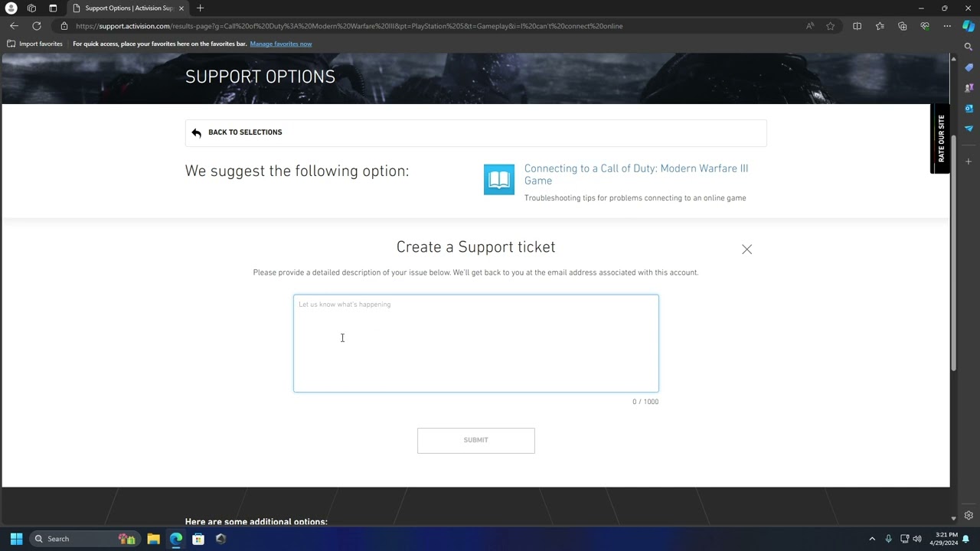Click the address bar URL
Screen dimensions: 980x551
(x=349, y=26)
